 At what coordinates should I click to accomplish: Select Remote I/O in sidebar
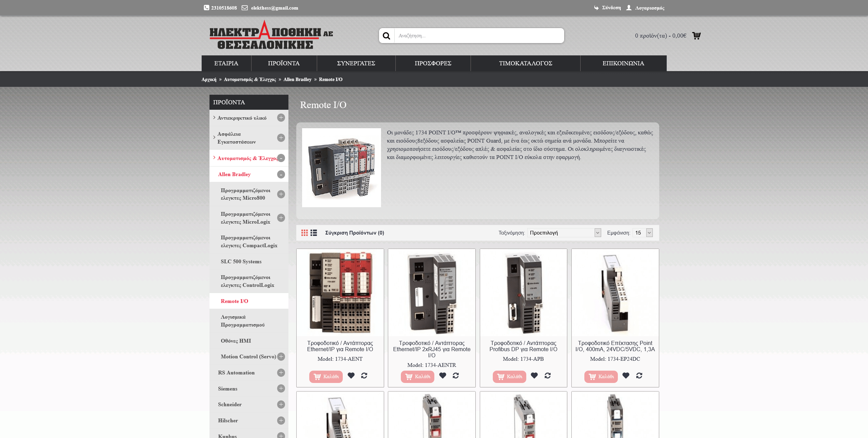[x=234, y=301]
